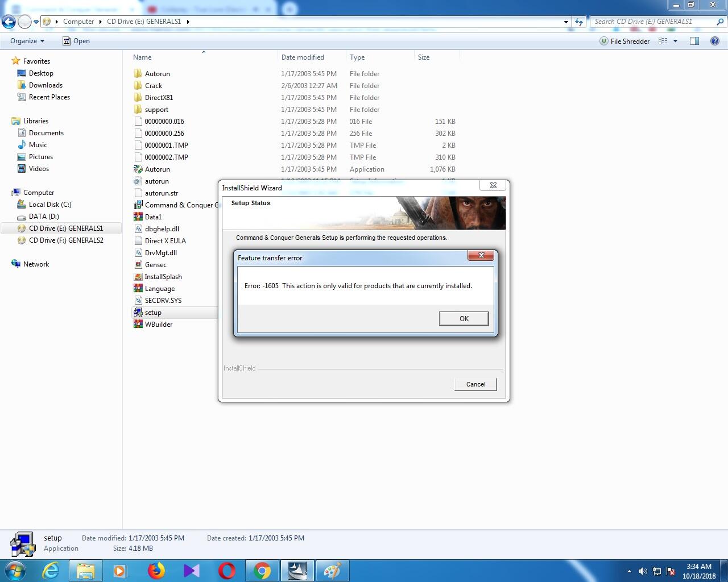Refresh the current folder
Viewport: 728px width, 582px height.
[579, 22]
